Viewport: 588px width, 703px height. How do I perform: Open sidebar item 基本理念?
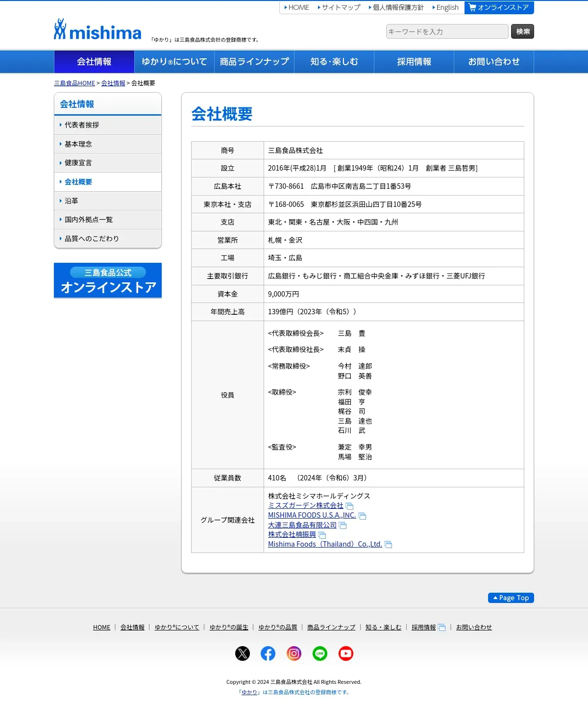[108, 144]
